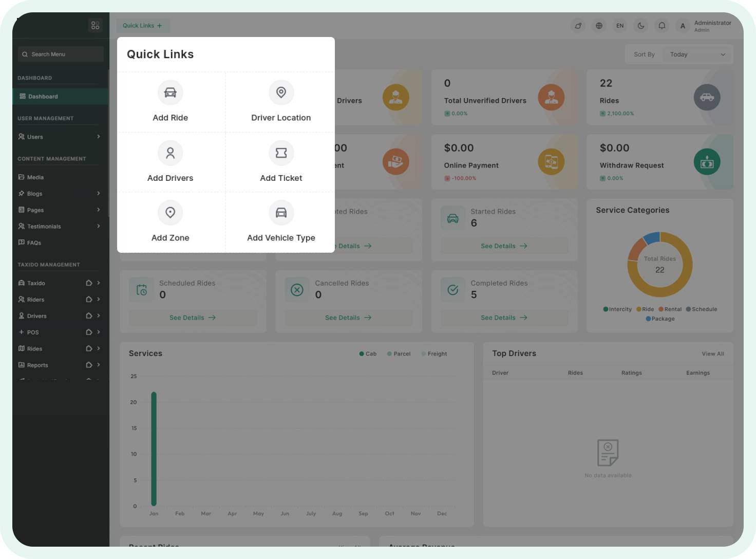Toggle dark mode with moon icon

pyautogui.click(x=641, y=26)
